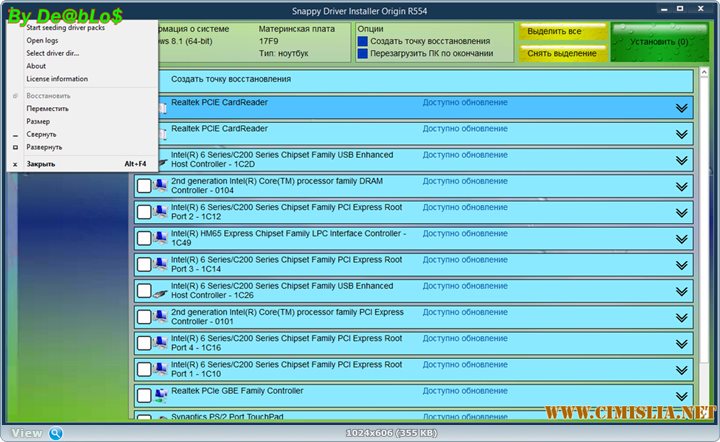Click device icon of PCI Express Root Port 2
Image resolution: width=720 pixels, height=442 pixels.
pyautogui.click(x=161, y=212)
